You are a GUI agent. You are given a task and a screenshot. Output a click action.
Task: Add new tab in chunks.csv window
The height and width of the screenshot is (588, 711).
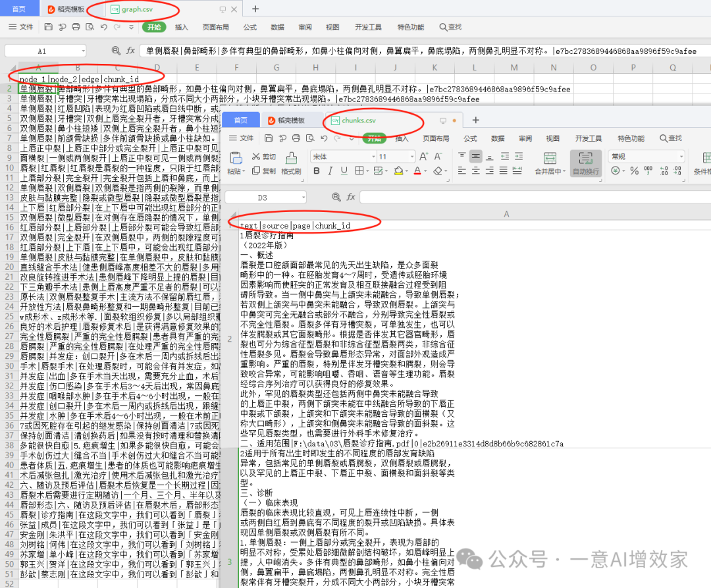point(475,120)
